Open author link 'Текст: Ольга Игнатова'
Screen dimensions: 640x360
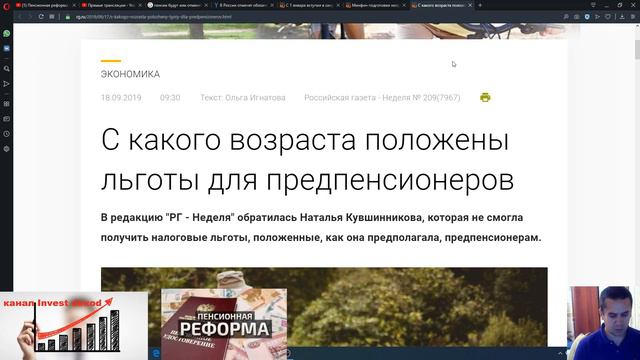(x=243, y=98)
